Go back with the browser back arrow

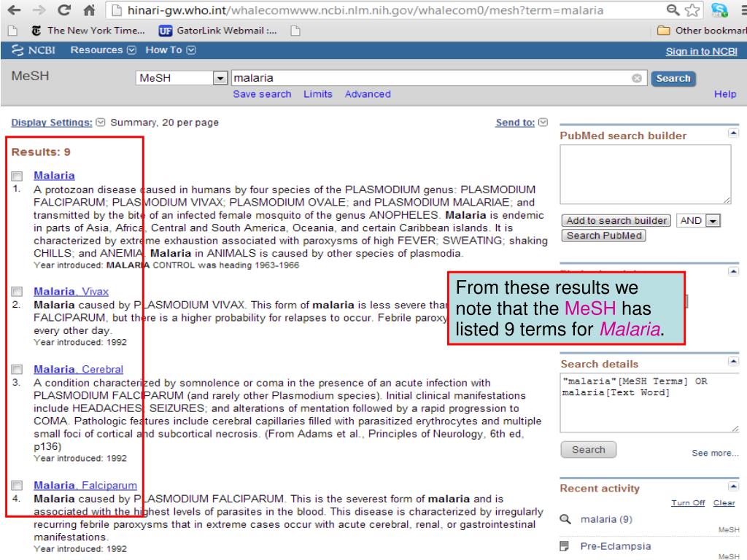pos(15,10)
